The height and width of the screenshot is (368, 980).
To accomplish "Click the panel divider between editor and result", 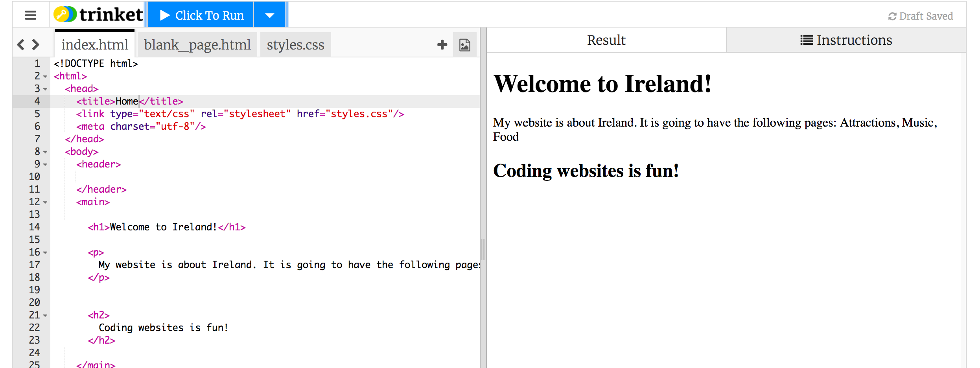I will click(x=483, y=250).
